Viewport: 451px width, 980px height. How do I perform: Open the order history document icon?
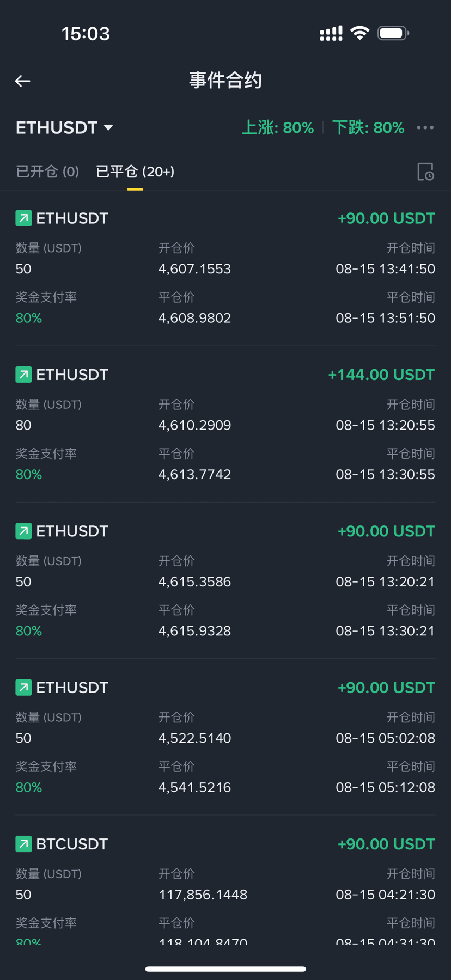point(425,171)
